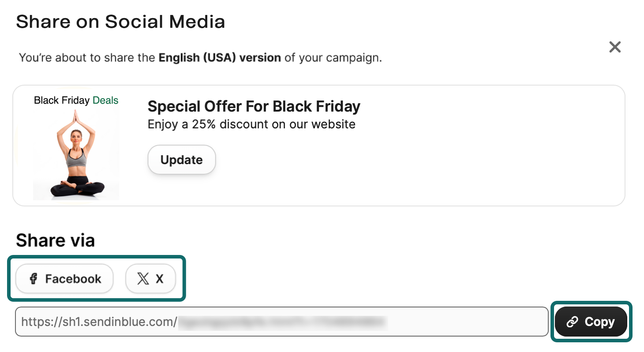
Task: Close the Share on Social Media dialog
Action: [x=614, y=47]
